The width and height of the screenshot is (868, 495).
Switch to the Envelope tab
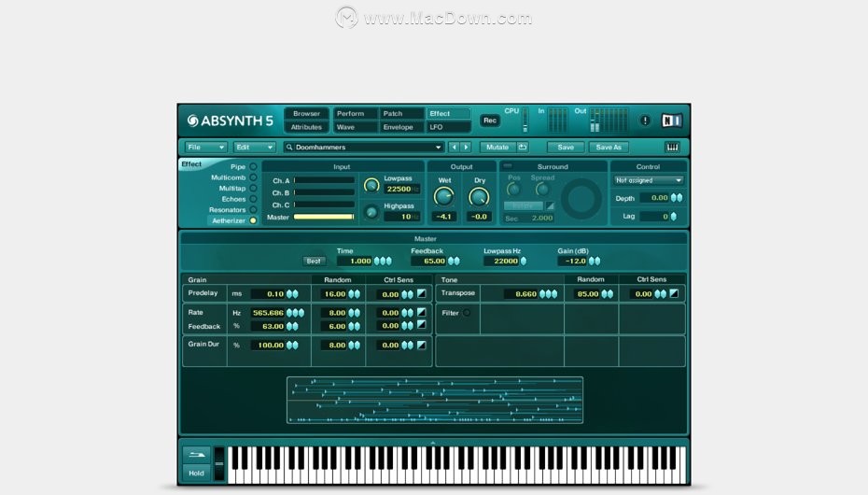402,127
